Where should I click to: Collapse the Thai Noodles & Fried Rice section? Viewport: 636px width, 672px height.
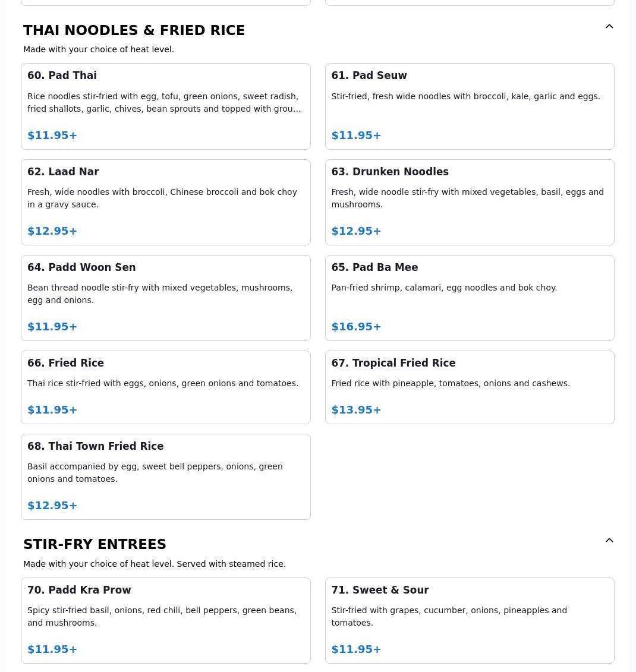(x=609, y=27)
